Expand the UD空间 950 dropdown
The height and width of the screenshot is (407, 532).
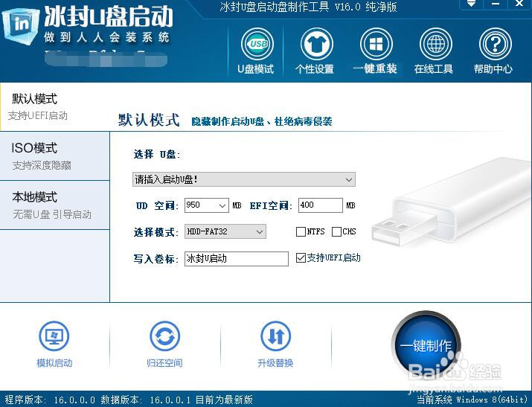(222, 205)
